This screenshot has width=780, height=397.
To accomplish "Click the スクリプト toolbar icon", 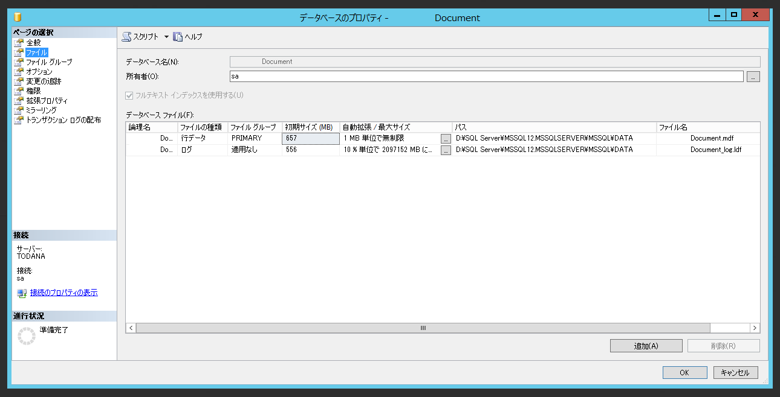I will click(127, 37).
